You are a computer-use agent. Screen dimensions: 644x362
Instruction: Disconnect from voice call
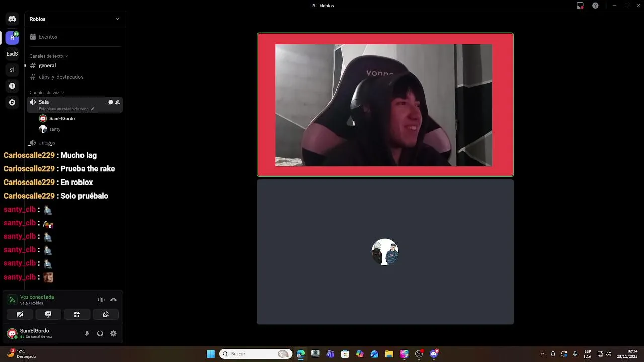pyautogui.click(x=113, y=300)
